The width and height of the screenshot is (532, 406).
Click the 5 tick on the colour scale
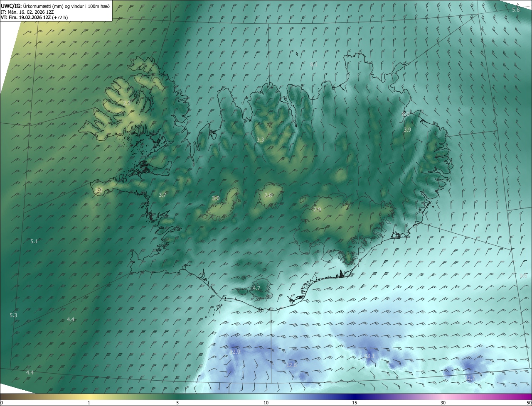point(177,403)
